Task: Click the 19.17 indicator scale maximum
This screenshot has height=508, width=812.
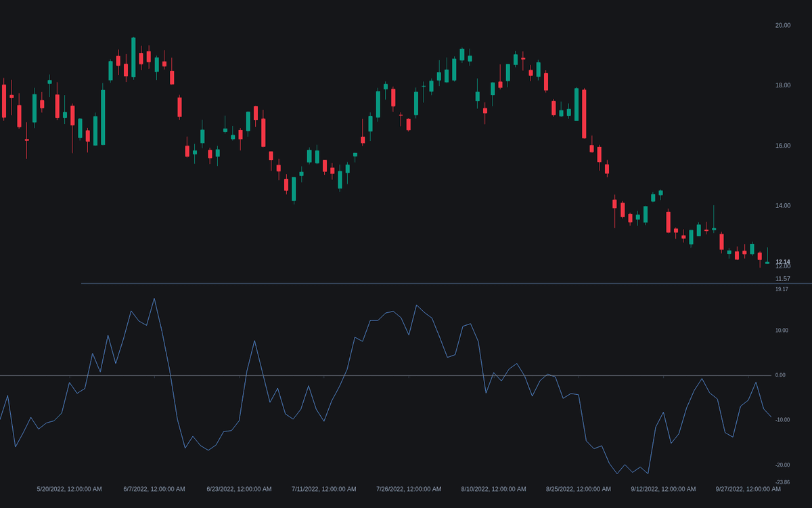Action: (x=782, y=289)
